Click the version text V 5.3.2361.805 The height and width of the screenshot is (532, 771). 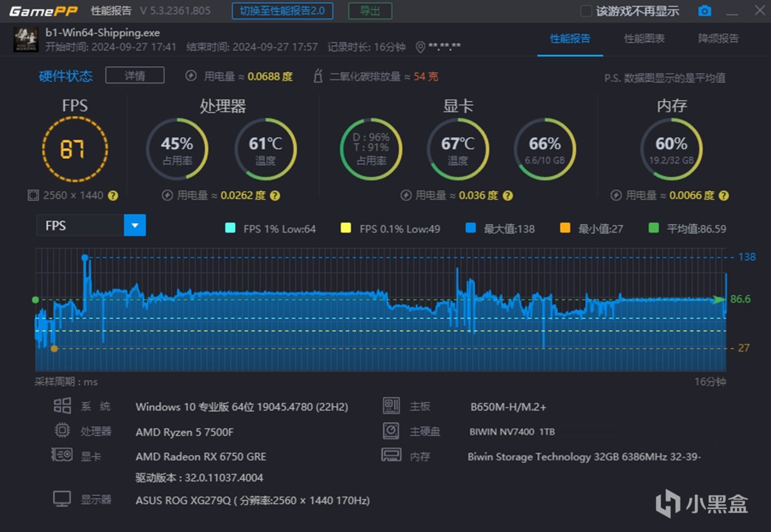tap(175, 11)
